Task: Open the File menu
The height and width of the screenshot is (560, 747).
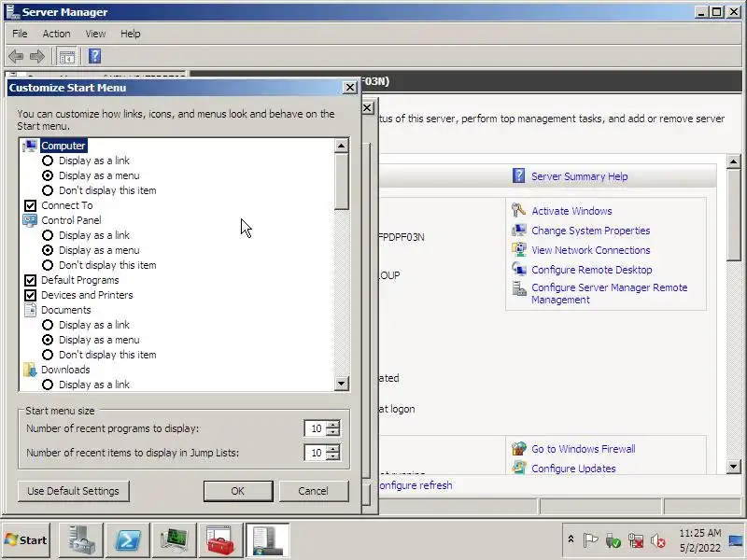Action: pos(20,34)
